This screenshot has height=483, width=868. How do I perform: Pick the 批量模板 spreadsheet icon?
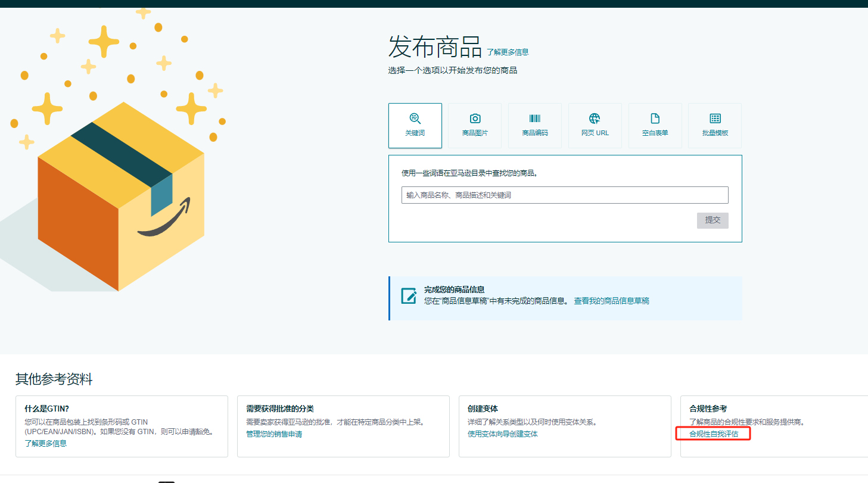(715, 118)
